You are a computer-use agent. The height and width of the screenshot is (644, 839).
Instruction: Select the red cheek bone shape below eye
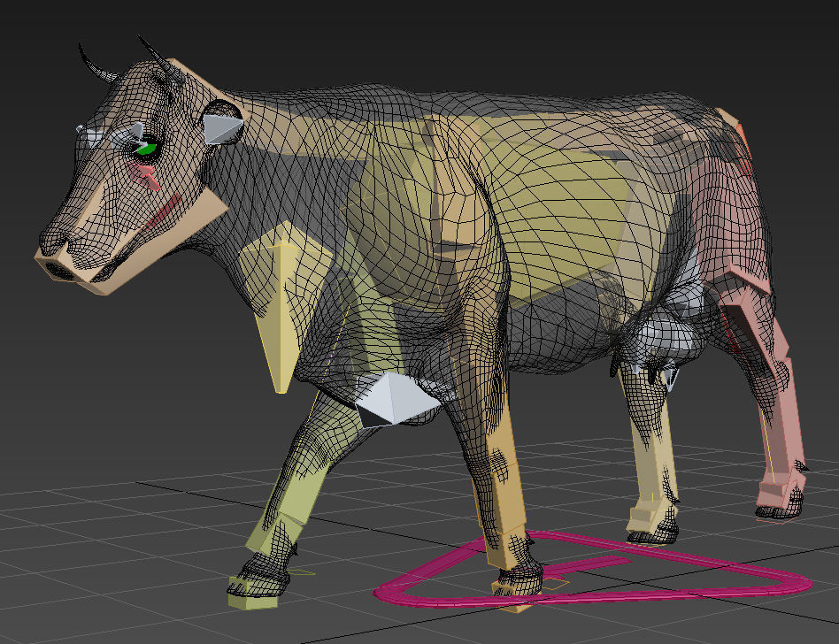145,175
